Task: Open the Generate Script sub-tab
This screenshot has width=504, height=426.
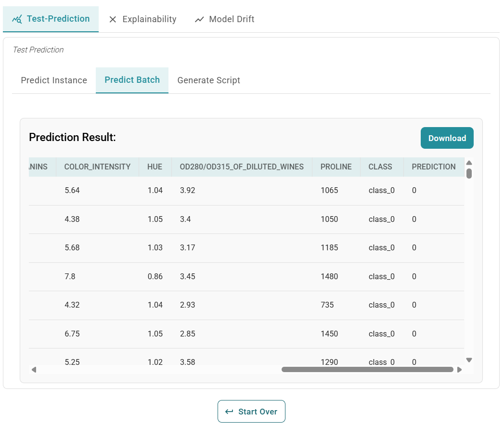Action: 208,80
